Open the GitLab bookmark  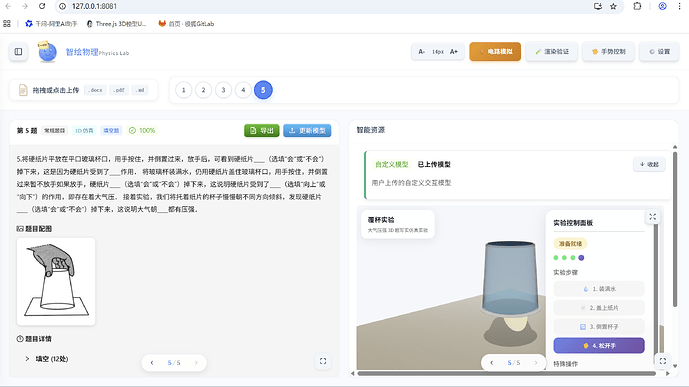click(186, 24)
